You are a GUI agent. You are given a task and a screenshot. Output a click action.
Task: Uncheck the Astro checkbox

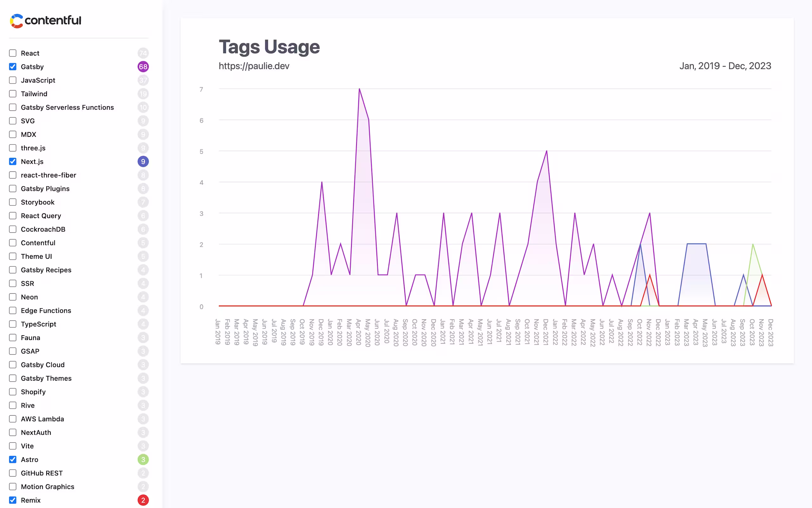point(13,460)
